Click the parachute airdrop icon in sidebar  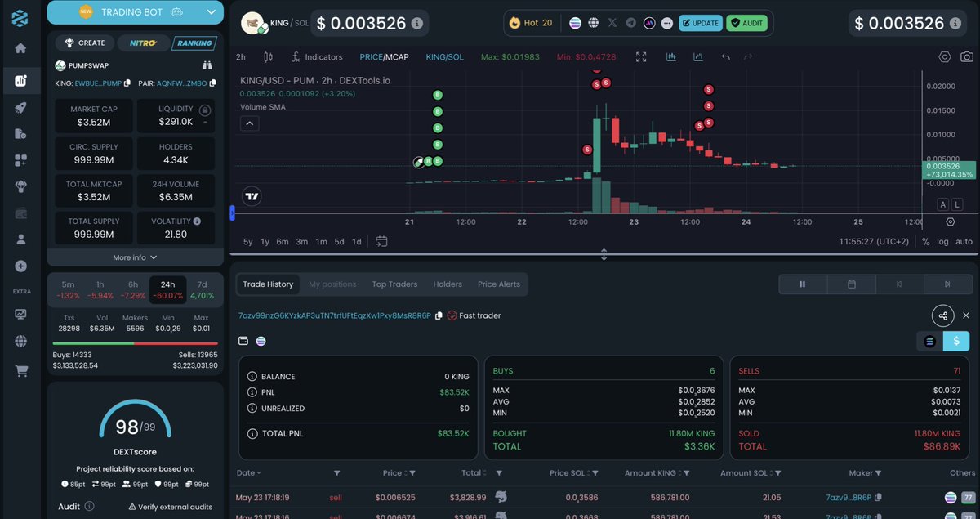click(x=20, y=186)
